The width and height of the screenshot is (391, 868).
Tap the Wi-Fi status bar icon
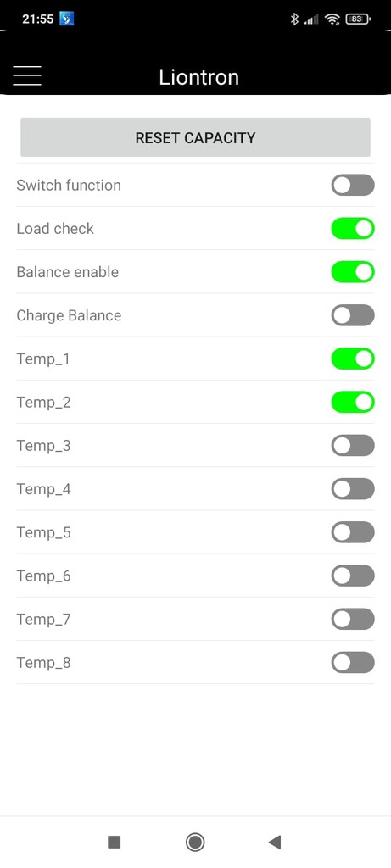[x=332, y=19]
